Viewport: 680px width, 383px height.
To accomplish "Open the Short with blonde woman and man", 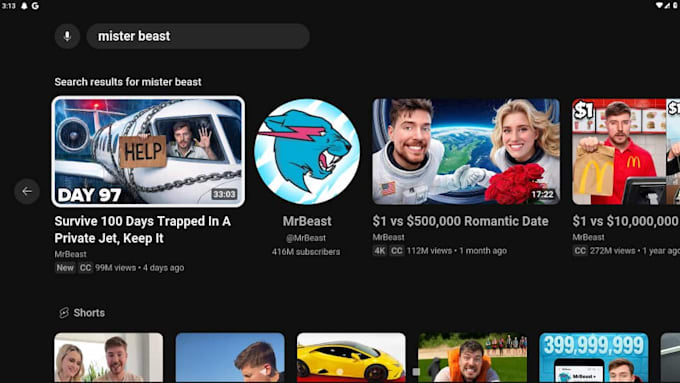I will point(108,357).
